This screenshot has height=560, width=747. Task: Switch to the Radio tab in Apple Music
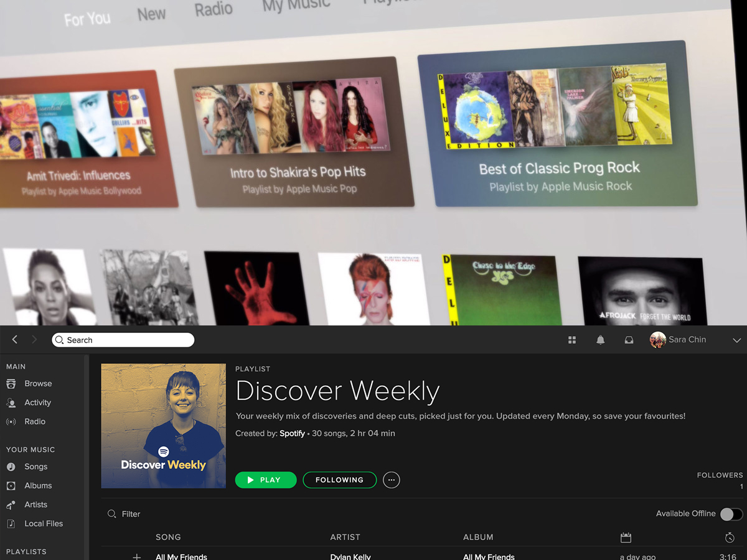(214, 9)
